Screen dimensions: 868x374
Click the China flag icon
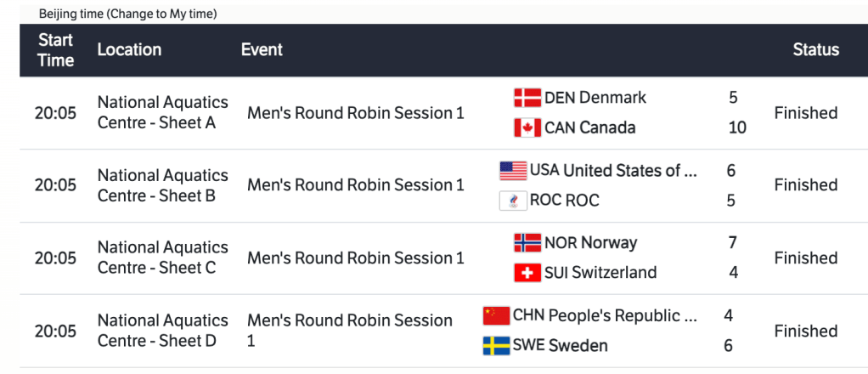(x=496, y=316)
